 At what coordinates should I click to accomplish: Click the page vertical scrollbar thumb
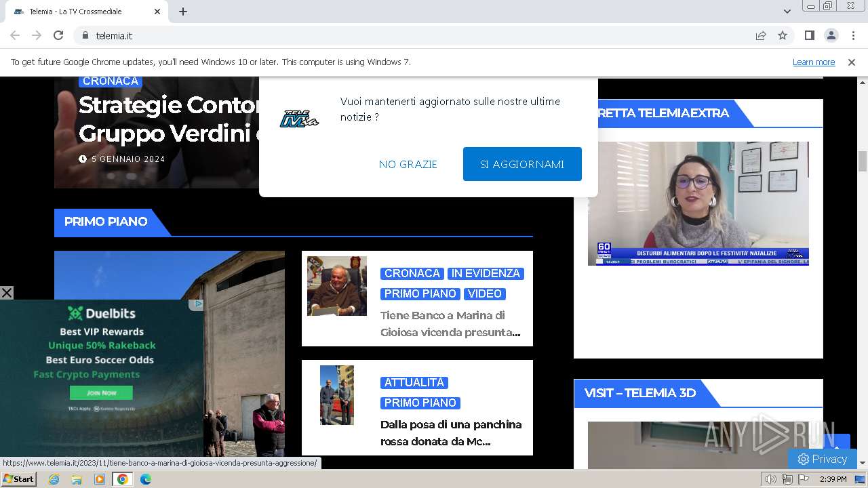pyautogui.click(x=863, y=161)
